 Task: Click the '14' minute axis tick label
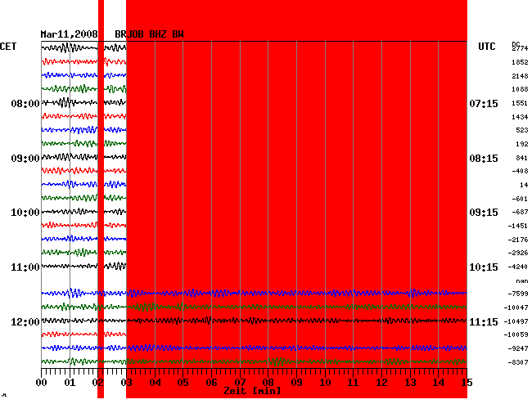[x=439, y=383]
